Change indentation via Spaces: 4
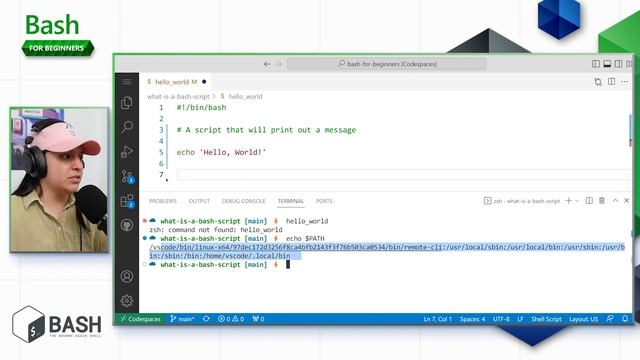 click(473, 319)
